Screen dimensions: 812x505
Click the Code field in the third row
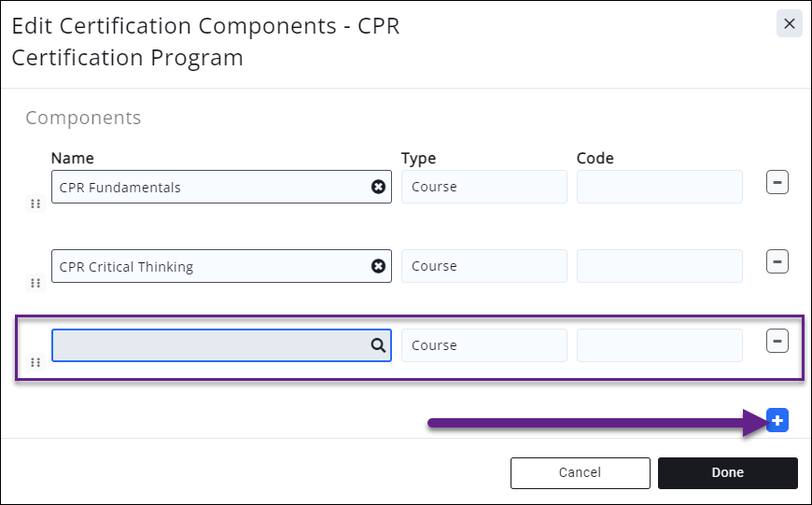tap(659, 345)
